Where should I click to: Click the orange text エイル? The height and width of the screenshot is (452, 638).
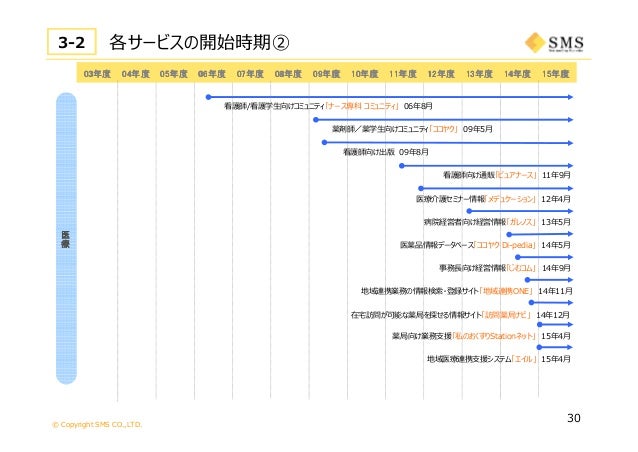click(524, 359)
